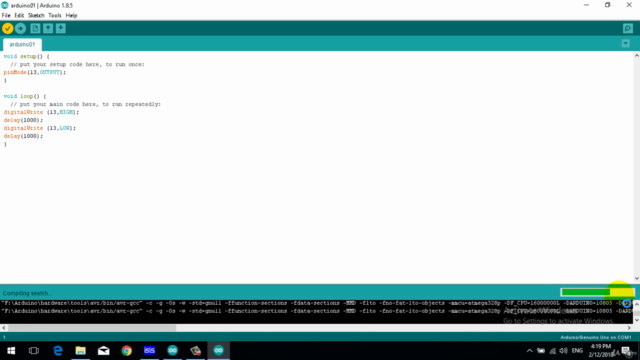Click the void loop() line
Viewport: 640px width, 360px height.
coord(25,96)
